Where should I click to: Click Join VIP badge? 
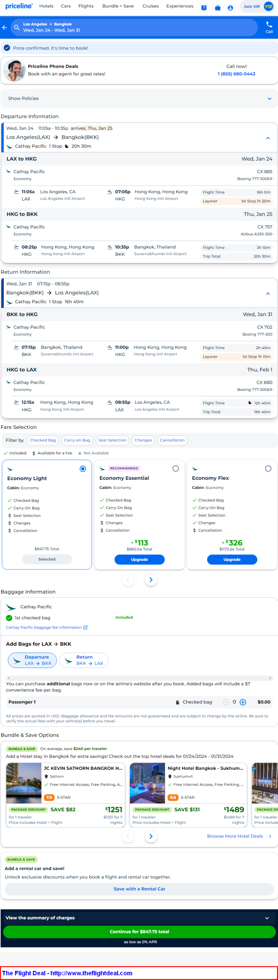(x=258, y=7)
